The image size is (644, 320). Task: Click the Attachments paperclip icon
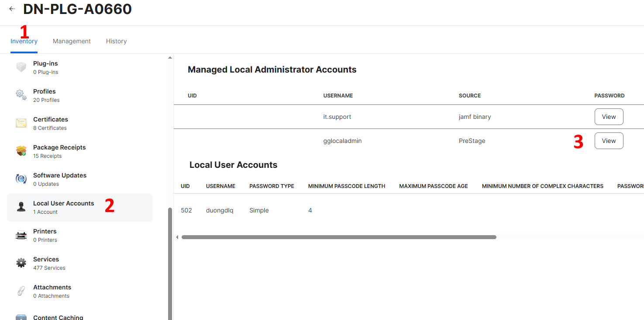pyautogui.click(x=21, y=291)
